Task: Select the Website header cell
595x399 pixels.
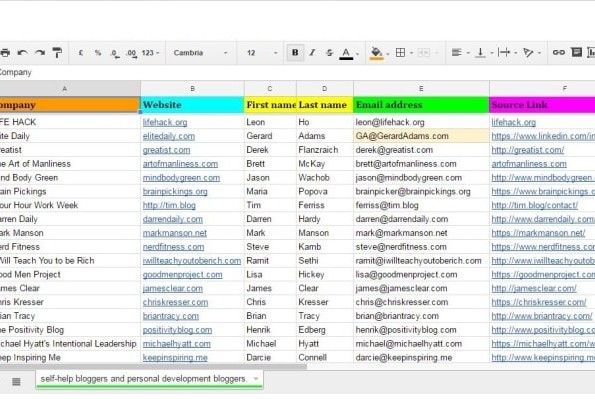Action: point(192,105)
